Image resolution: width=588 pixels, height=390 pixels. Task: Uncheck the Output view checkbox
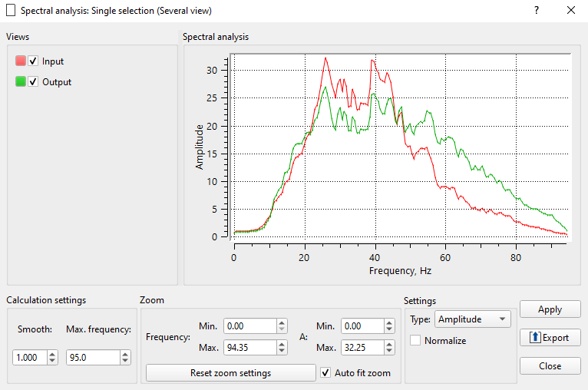[x=33, y=82]
